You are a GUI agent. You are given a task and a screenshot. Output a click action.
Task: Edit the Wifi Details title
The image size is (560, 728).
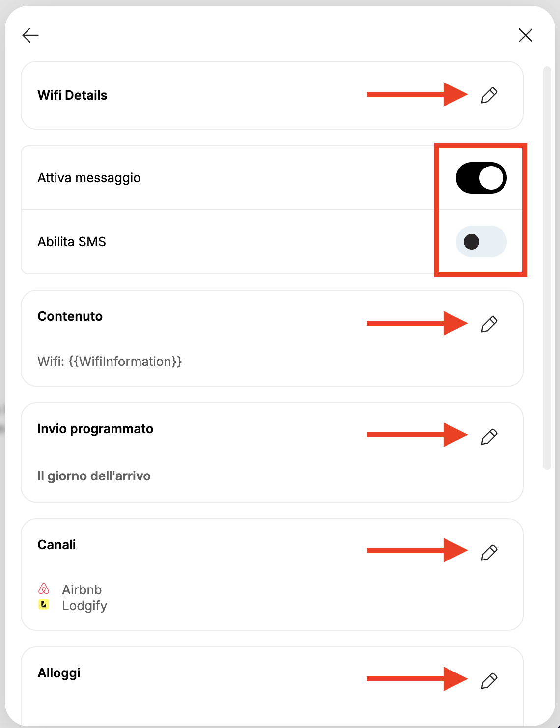pos(489,95)
